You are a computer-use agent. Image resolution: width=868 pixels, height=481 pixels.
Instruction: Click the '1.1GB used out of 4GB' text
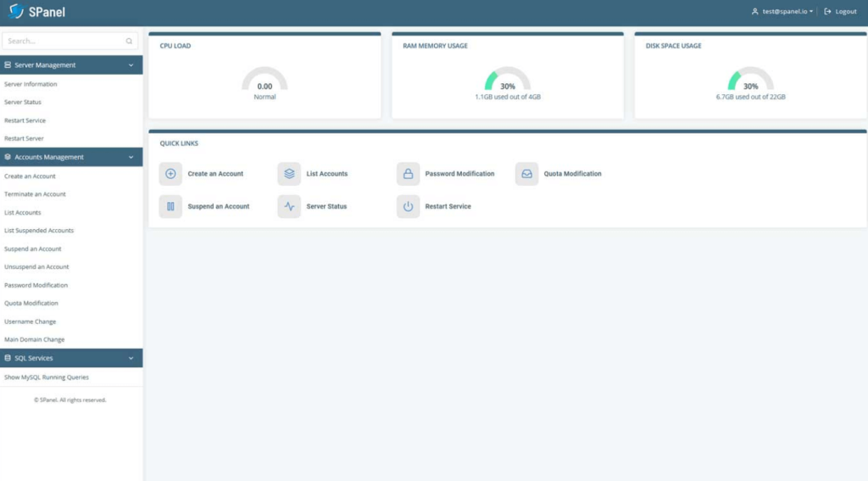point(508,97)
